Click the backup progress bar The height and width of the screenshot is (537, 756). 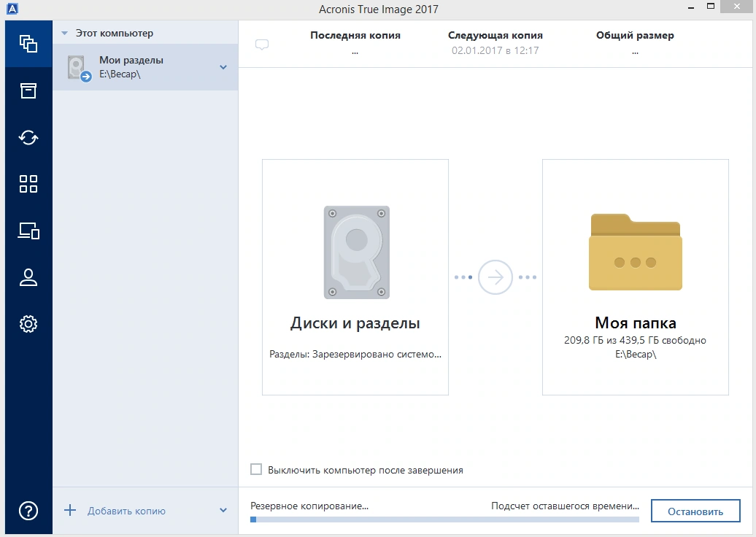pos(444,519)
